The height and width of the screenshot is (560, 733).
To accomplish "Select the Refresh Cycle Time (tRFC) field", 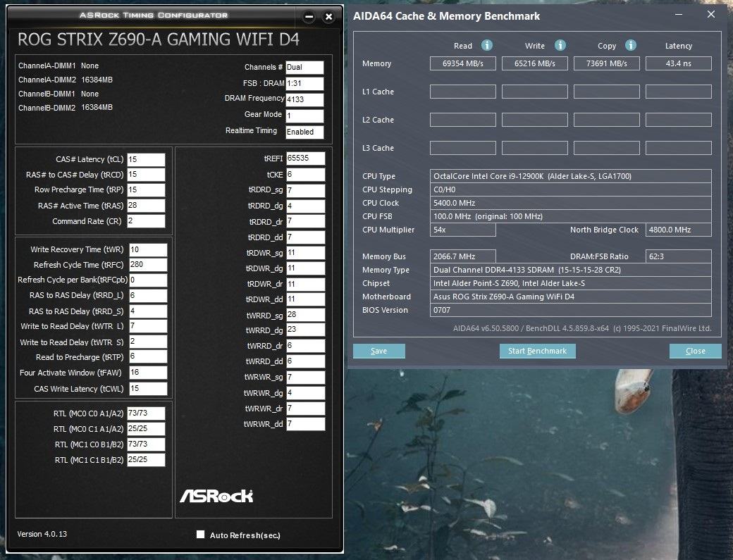I will click(148, 264).
